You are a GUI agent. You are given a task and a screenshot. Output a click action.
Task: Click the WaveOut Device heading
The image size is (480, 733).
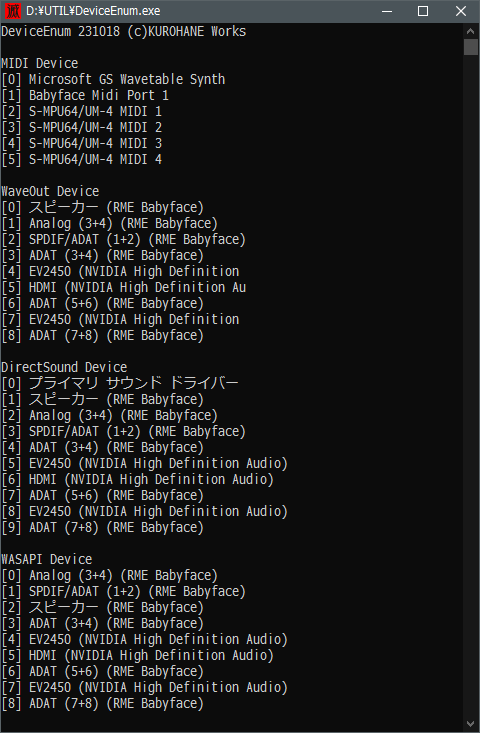tap(50, 191)
